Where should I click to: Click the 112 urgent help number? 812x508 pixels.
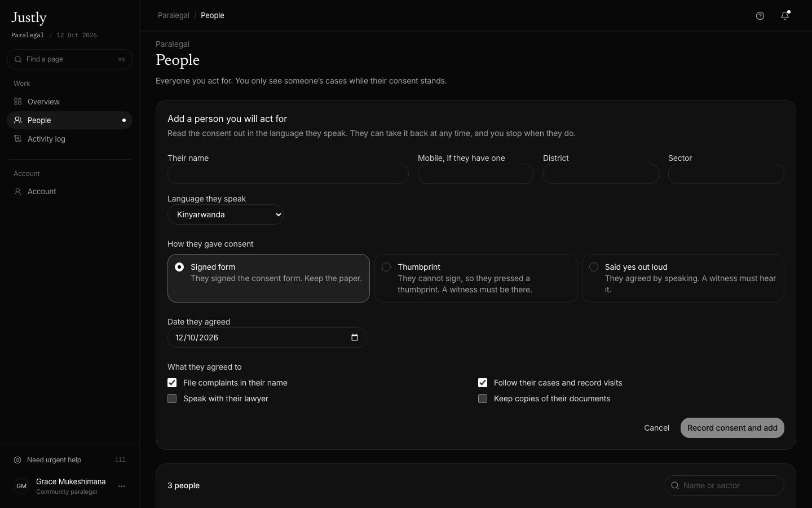pos(120,459)
